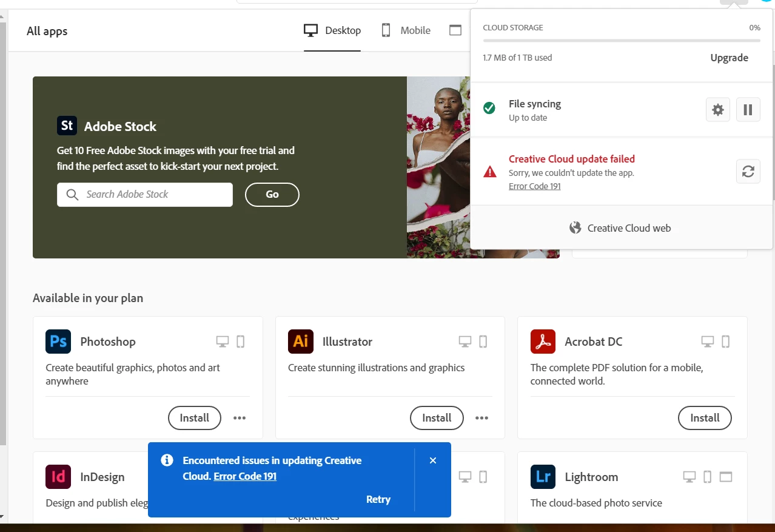Install Acrobat DC
Viewport: 775px width, 532px height.
(705, 418)
